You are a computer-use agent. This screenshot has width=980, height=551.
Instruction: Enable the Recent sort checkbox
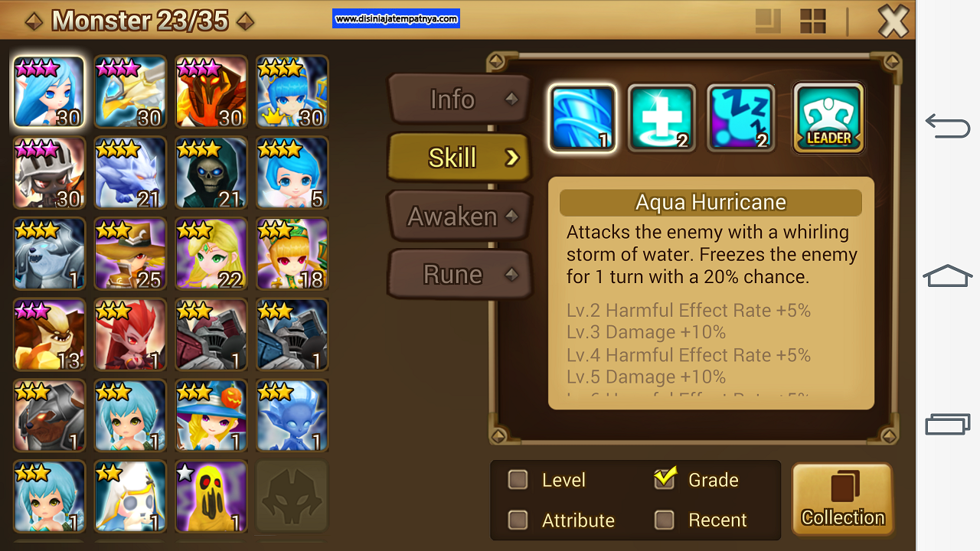tap(665, 520)
